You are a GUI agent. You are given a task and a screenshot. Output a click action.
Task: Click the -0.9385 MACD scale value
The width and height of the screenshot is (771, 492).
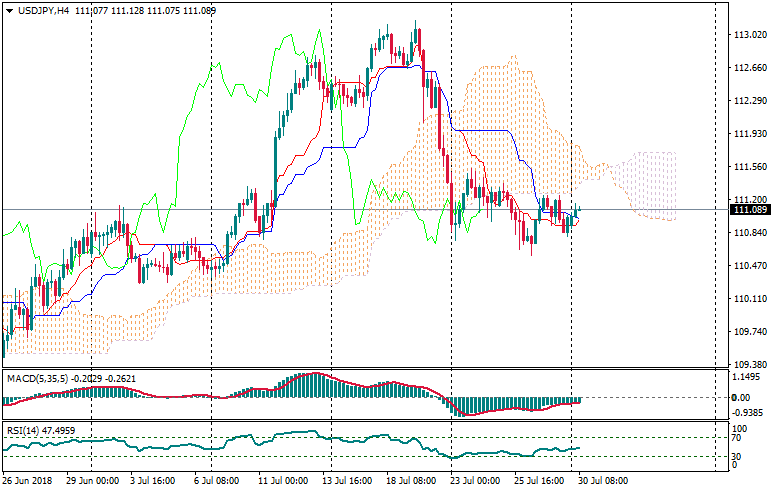click(748, 411)
